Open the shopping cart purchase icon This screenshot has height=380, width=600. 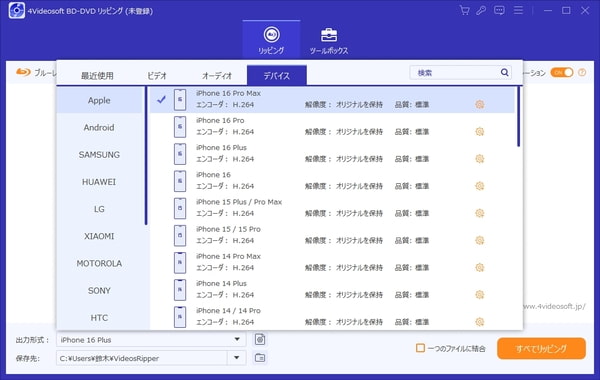pos(465,10)
